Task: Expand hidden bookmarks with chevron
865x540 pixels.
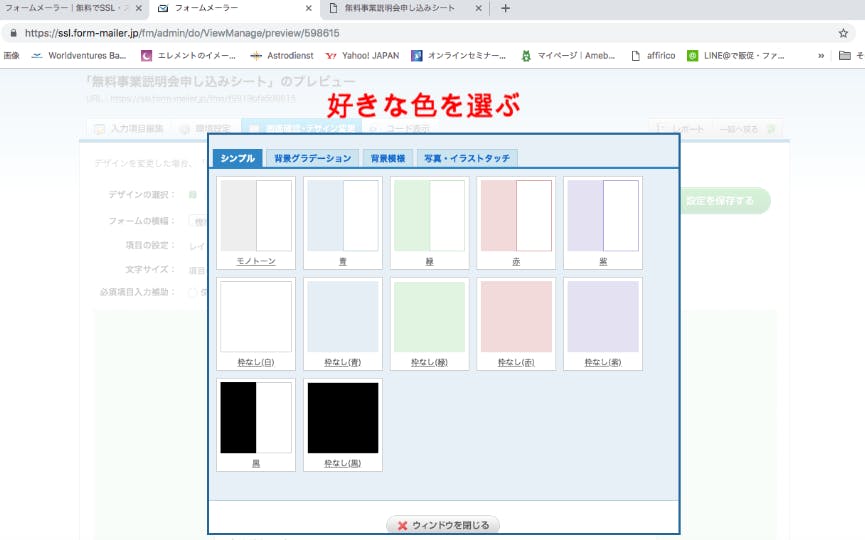Action: 821,56
